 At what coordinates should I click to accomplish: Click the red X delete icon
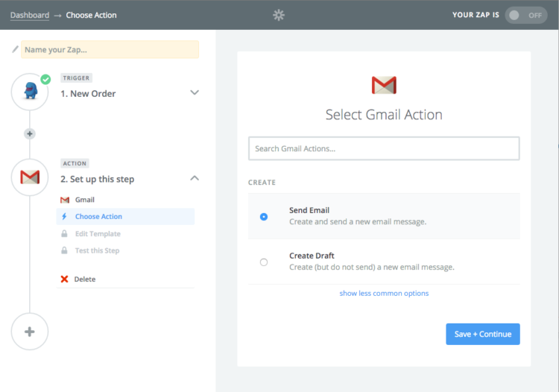pyautogui.click(x=64, y=279)
